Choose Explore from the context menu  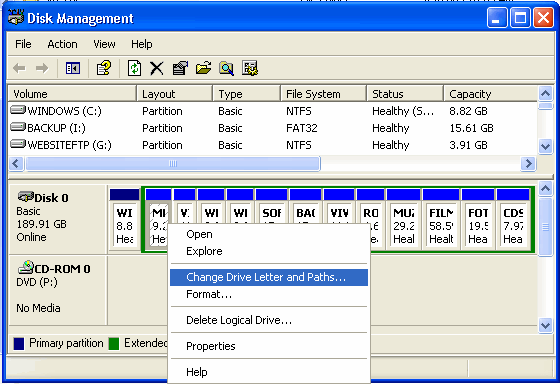pos(269,251)
